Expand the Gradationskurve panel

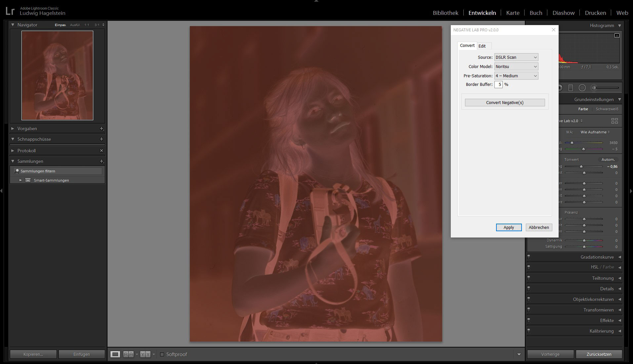[x=619, y=257]
